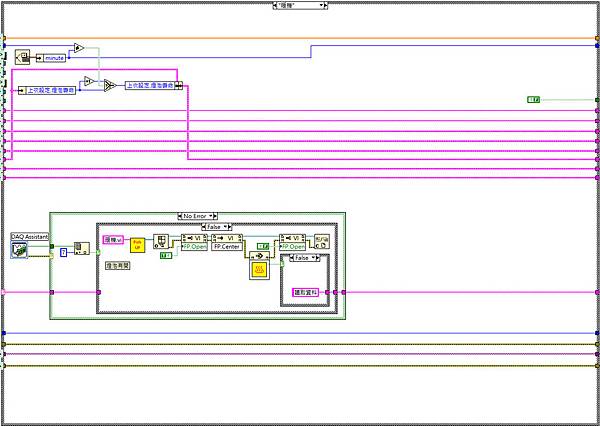Click the blue tunnel at top right border
The height and width of the screenshot is (426, 600).
click(597, 46)
